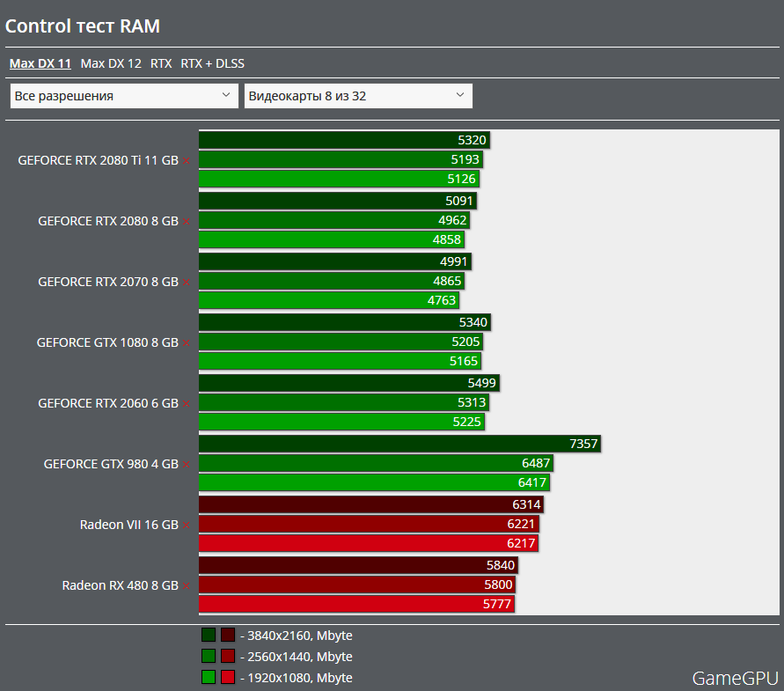Click the 4865 bar for RTX 2070
Image resolution: width=784 pixels, height=691 pixels.
332,281
